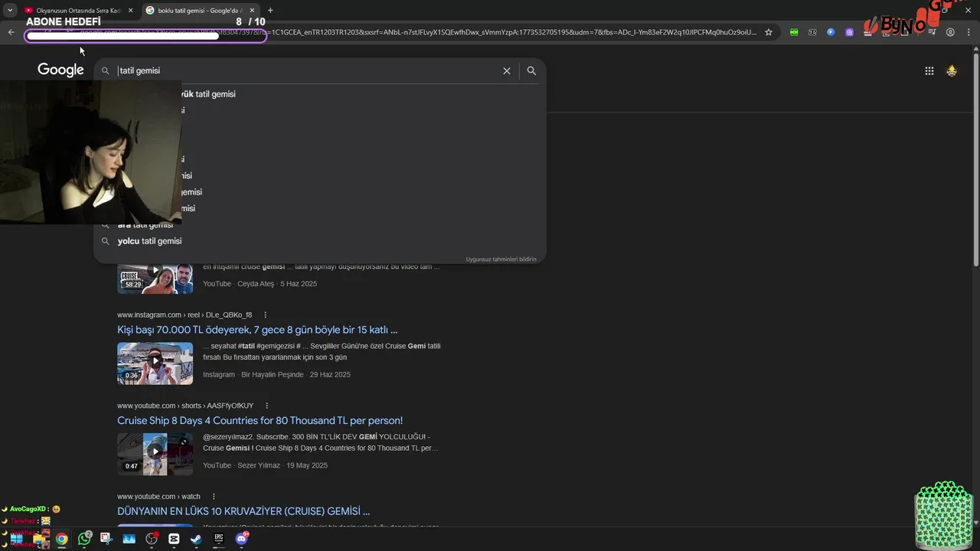Viewport: 980px width, 551px height.
Task: Open the Google apps grid
Action: (x=929, y=70)
